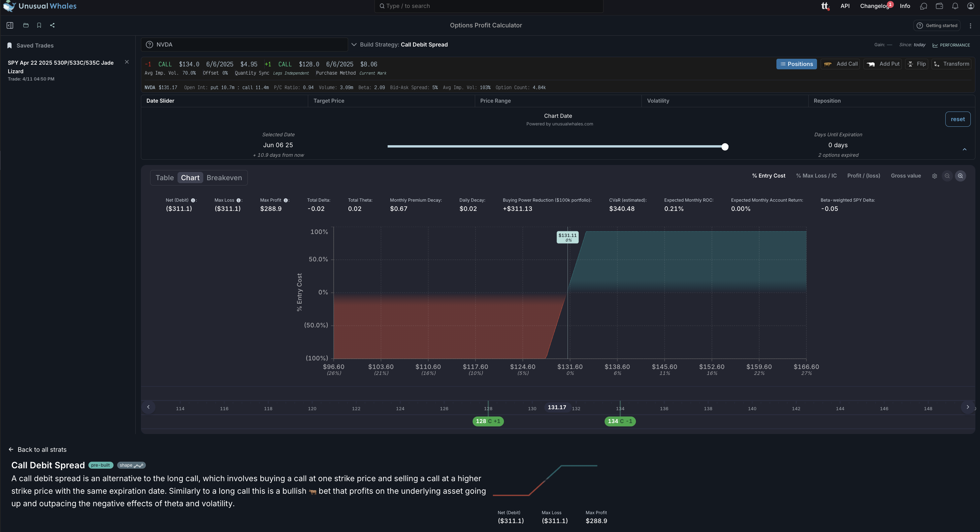Click the Saved Trades bookmark header
The image size is (980, 532).
(x=30, y=46)
